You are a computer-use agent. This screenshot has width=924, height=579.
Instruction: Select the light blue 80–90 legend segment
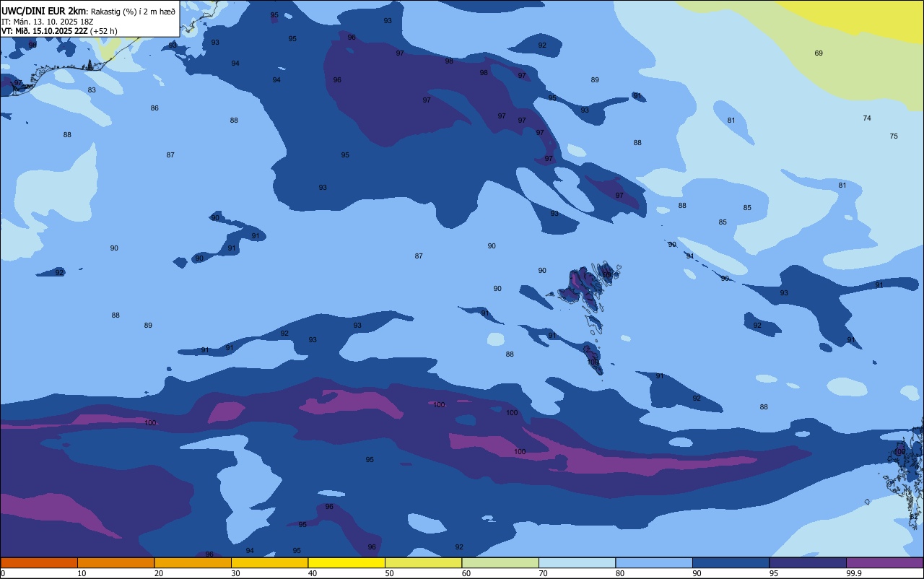654,562
